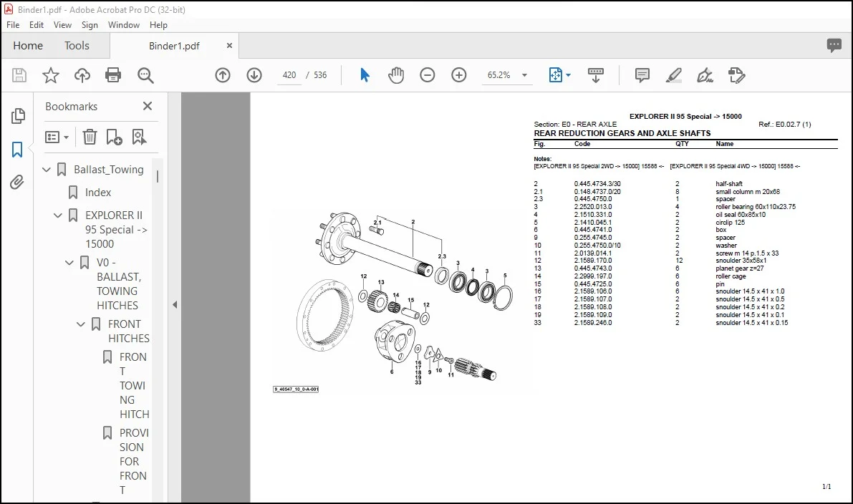Open the Index bookmark
The width and height of the screenshot is (853, 504).
point(98,193)
